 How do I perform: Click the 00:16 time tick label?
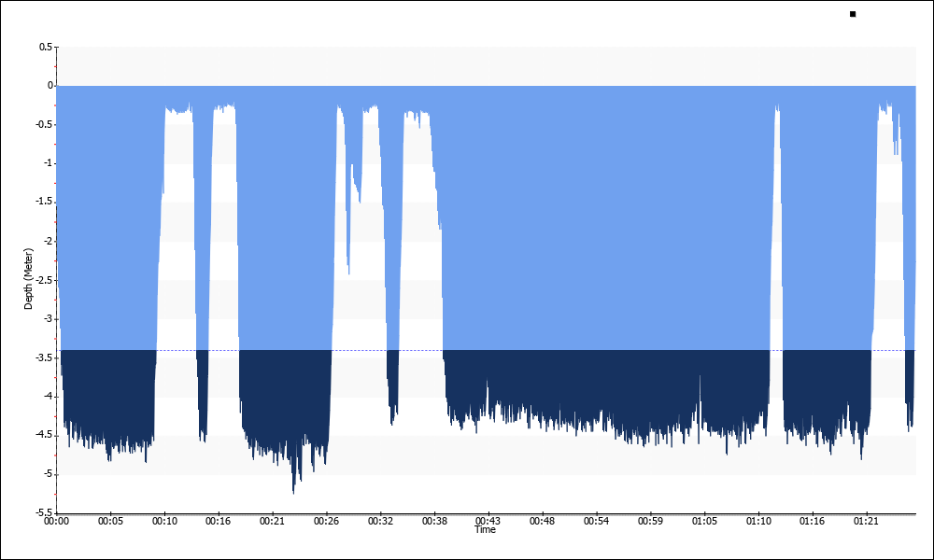coord(218,522)
